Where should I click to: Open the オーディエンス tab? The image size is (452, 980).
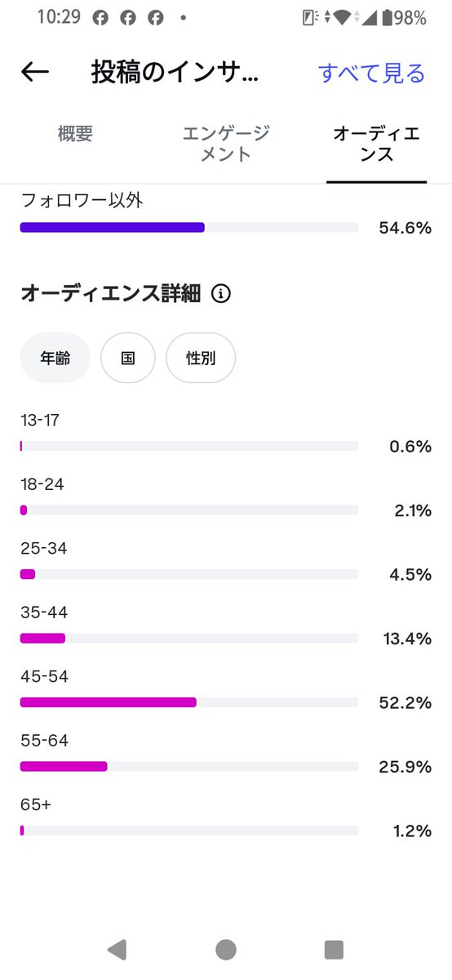click(x=377, y=144)
